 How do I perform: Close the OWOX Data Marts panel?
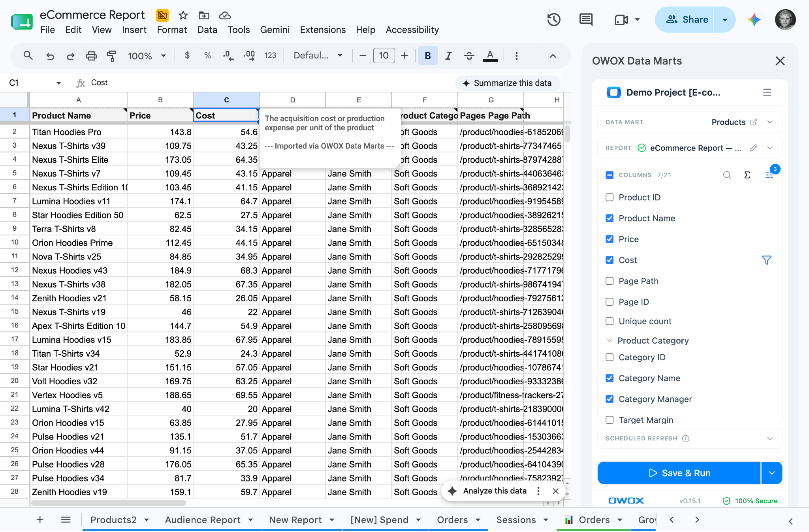point(780,61)
